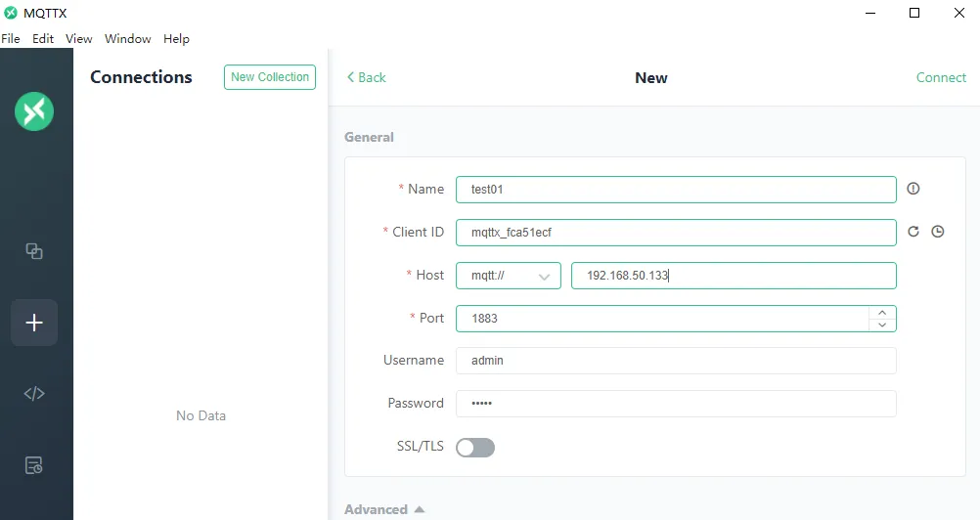The height and width of the screenshot is (520, 980).
Task: Open the Window menu
Action: click(x=127, y=39)
